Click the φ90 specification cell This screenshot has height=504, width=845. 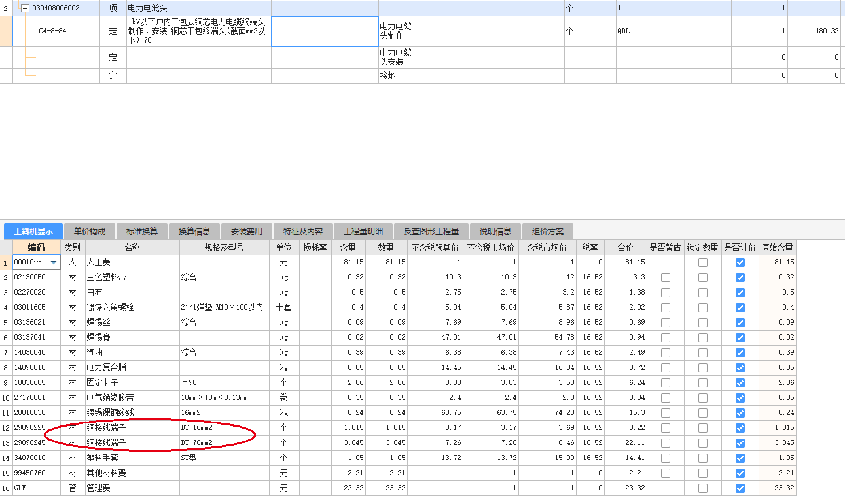(x=224, y=382)
